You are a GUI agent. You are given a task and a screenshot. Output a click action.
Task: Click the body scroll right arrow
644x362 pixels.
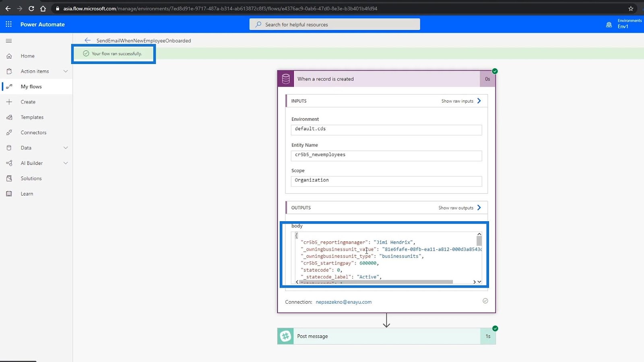[x=475, y=282]
